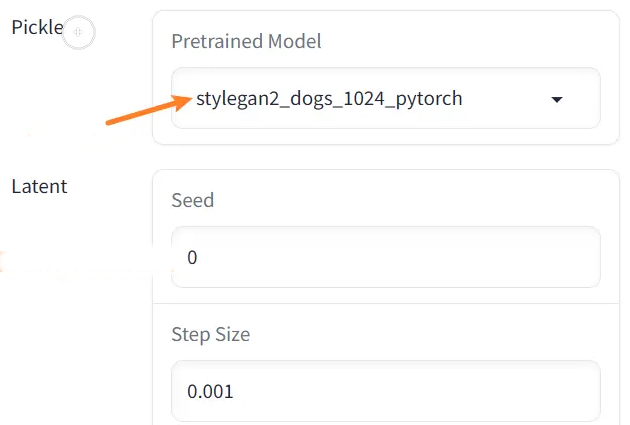This screenshot has width=630, height=425.
Task: Click the tail of the orange arrow
Action: point(109,122)
